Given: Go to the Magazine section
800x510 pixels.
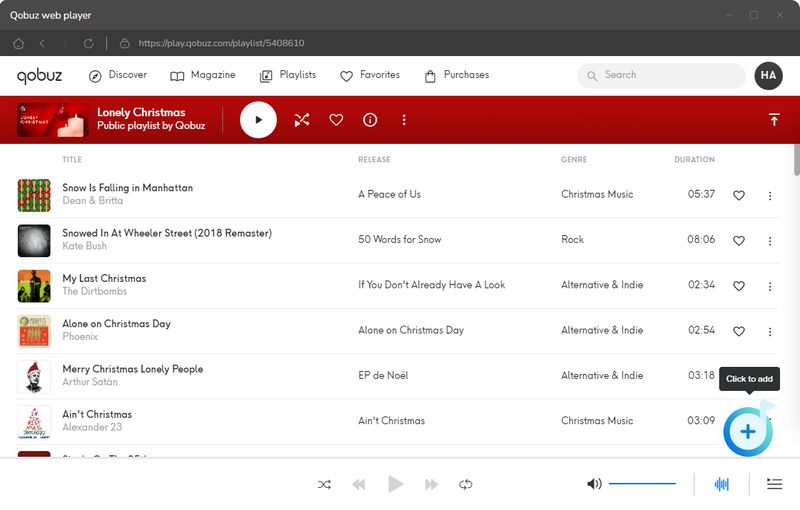Looking at the screenshot, I should pos(203,75).
